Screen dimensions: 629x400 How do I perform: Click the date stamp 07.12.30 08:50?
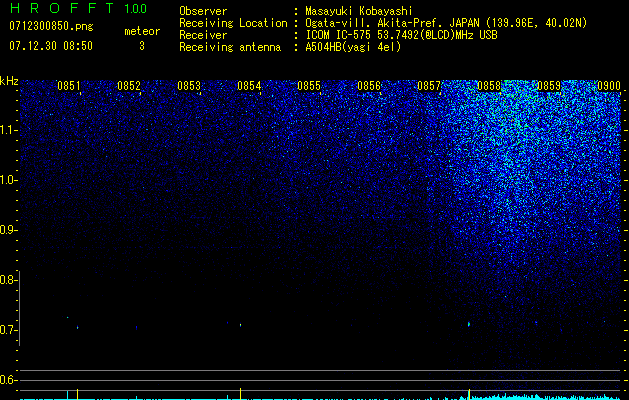coord(51,46)
